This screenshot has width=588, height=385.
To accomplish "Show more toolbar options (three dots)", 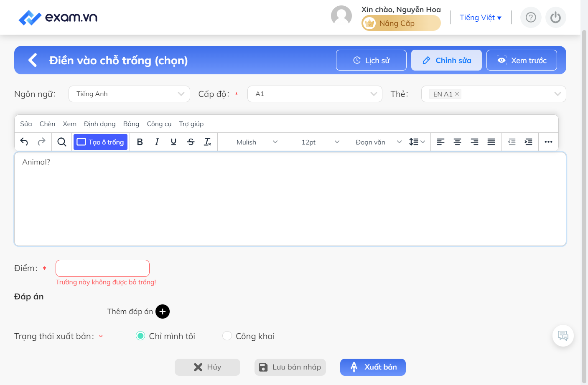I will click(549, 142).
